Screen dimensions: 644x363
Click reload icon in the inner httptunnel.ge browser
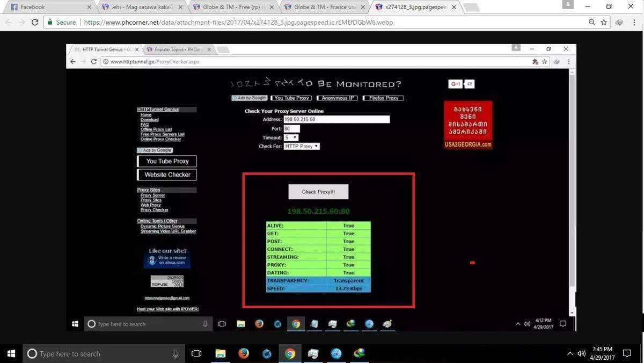[x=93, y=62]
